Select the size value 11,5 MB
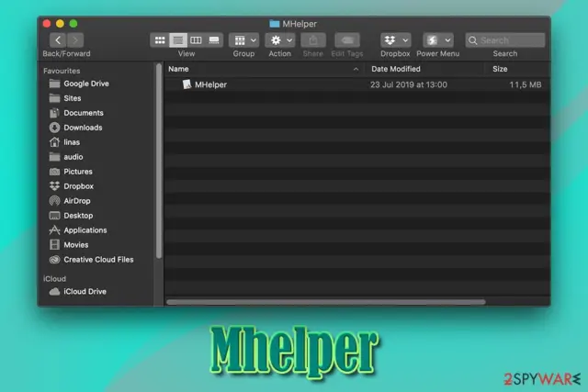Viewport: 588px width, 392px height. point(525,84)
